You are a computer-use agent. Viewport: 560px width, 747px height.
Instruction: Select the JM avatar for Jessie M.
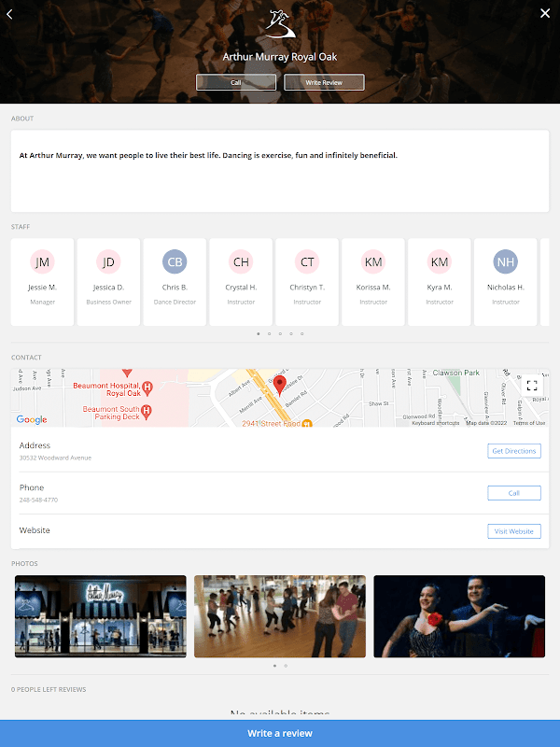click(x=42, y=261)
